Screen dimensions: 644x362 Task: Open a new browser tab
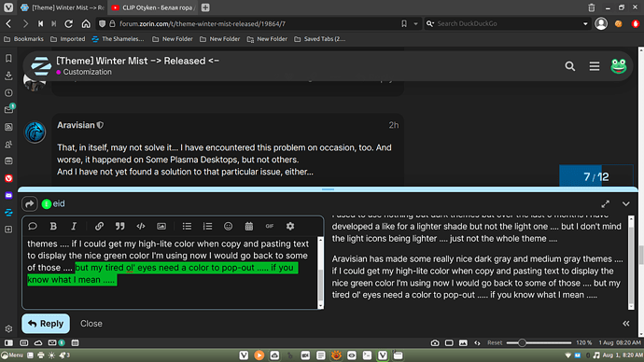point(205,7)
